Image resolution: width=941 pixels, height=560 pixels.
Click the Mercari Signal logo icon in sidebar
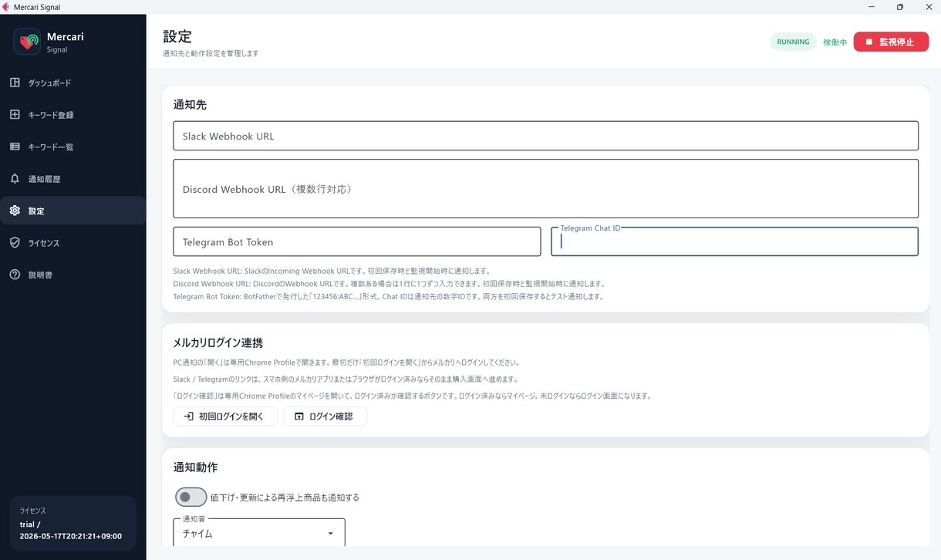(x=27, y=42)
